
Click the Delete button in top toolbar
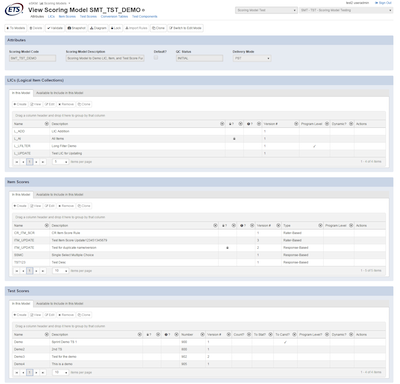click(36, 28)
